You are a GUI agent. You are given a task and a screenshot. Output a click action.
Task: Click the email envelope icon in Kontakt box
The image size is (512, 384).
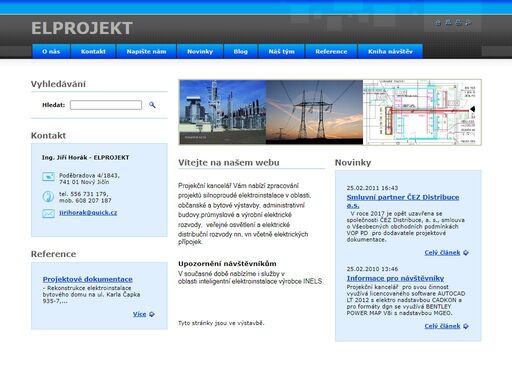coord(48,213)
